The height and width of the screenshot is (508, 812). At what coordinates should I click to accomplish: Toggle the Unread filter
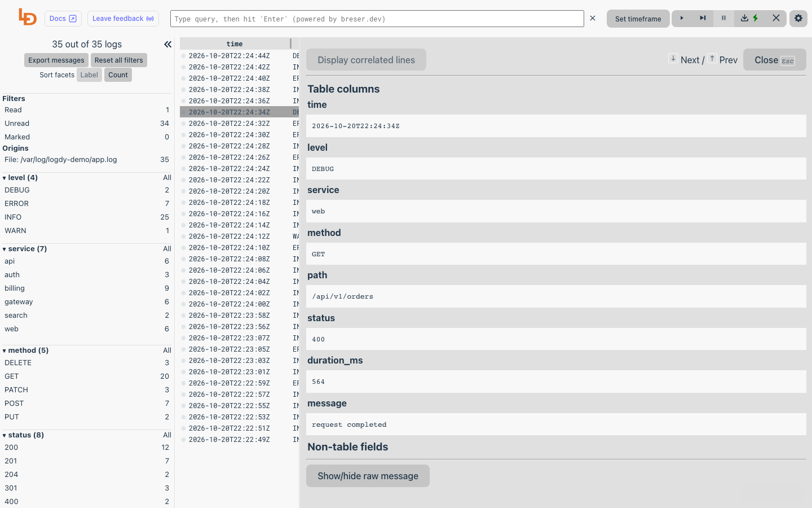click(x=87, y=124)
